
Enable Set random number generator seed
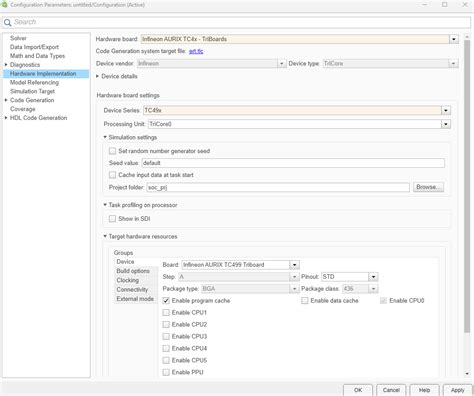point(112,151)
